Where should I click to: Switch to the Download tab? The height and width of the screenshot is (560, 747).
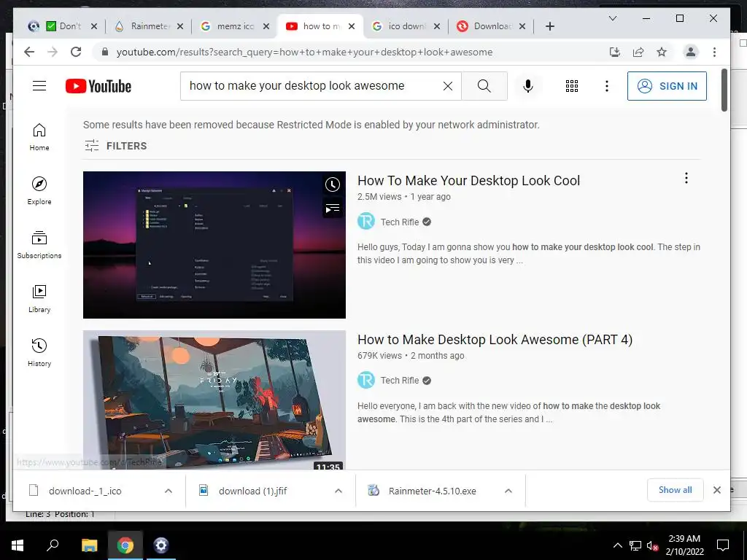[x=492, y=26]
